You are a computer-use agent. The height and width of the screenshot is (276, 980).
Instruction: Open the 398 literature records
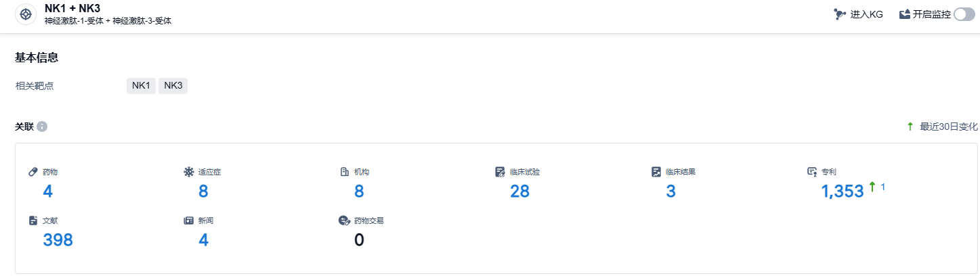point(58,239)
